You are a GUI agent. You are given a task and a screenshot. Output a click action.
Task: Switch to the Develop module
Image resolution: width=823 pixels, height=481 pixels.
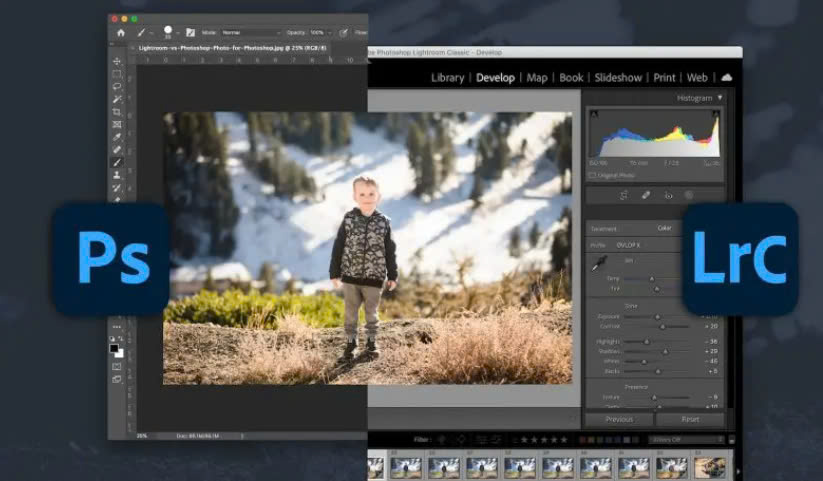[x=495, y=78]
